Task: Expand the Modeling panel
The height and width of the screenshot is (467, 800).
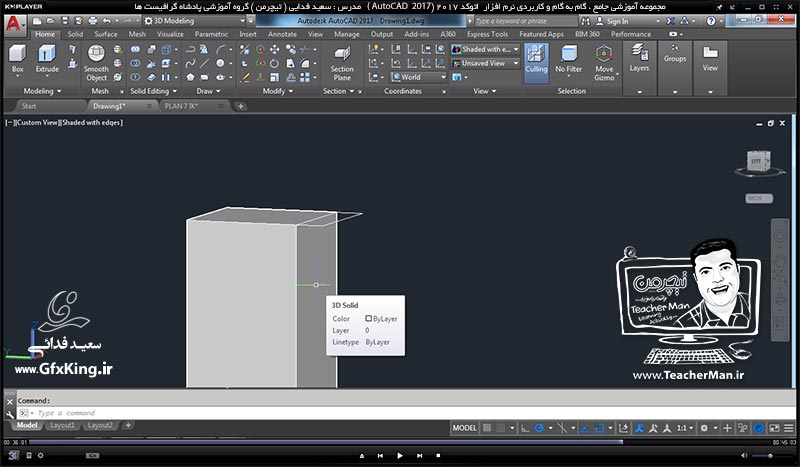Action: [x=42, y=91]
